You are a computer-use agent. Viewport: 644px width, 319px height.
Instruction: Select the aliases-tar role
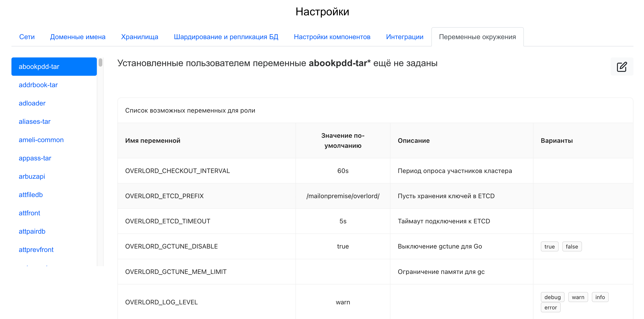point(35,122)
